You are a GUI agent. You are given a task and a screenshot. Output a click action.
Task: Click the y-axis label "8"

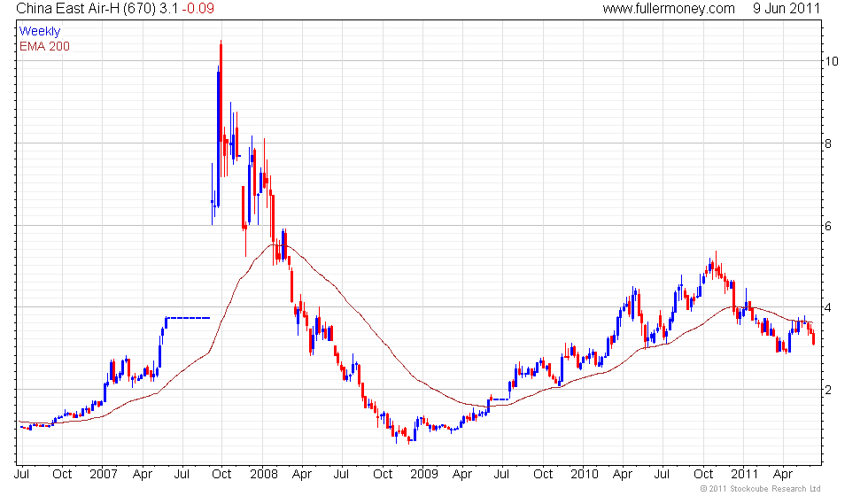click(x=828, y=143)
